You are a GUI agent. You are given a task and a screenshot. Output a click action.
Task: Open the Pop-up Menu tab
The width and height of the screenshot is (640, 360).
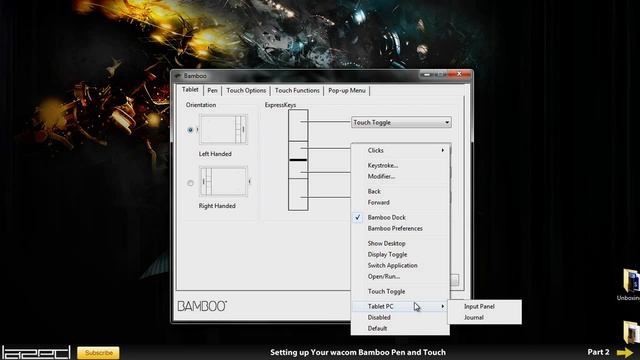[x=347, y=91]
